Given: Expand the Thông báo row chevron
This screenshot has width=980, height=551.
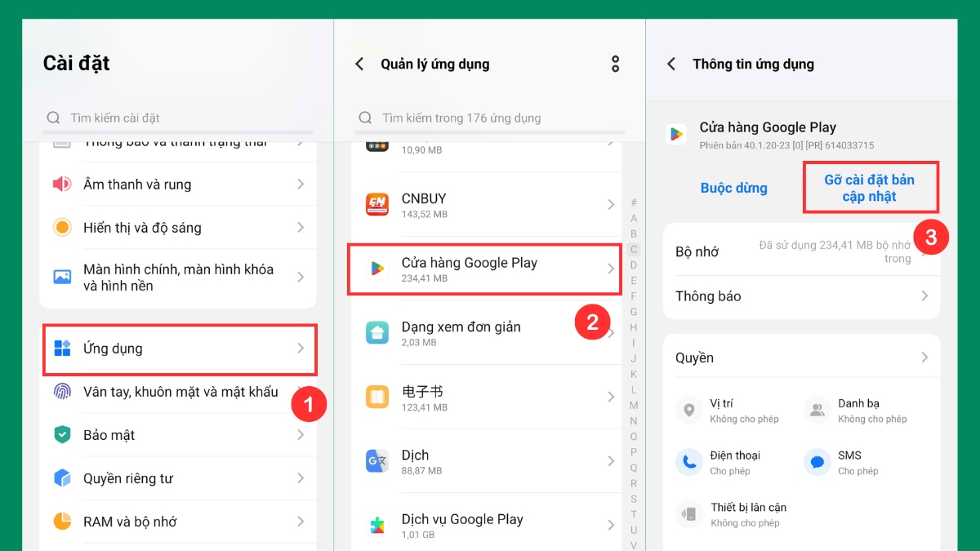Looking at the screenshot, I should pyautogui.click(x=924, y=296).
